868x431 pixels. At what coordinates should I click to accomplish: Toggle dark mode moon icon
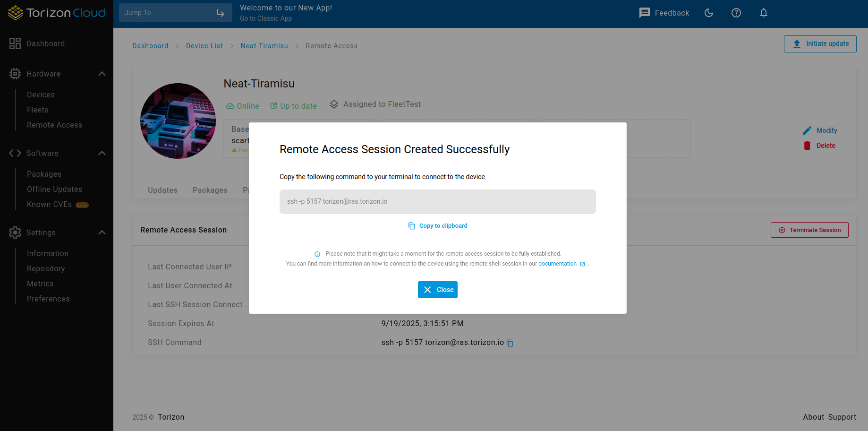pyautogui.click(x=709, y=13)
